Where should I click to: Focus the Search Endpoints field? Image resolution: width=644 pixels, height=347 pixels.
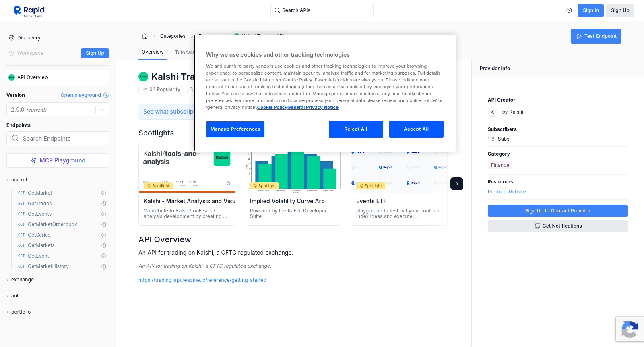pyautogui.click(x=58, y=138)
